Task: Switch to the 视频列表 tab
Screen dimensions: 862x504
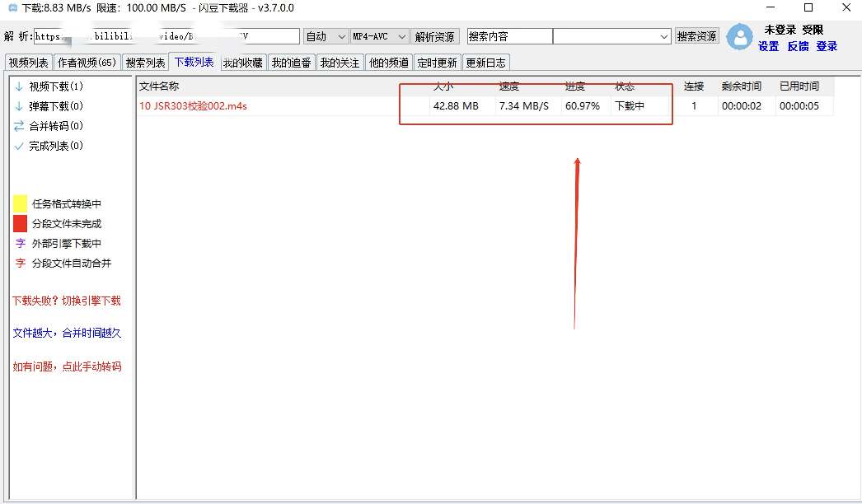Action: coord(29,63)
